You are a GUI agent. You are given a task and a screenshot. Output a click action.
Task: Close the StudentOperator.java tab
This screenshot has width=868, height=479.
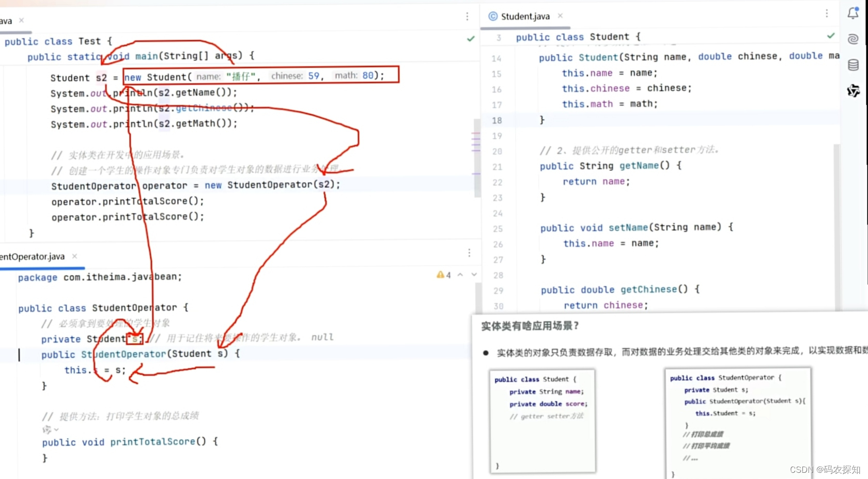74,256
